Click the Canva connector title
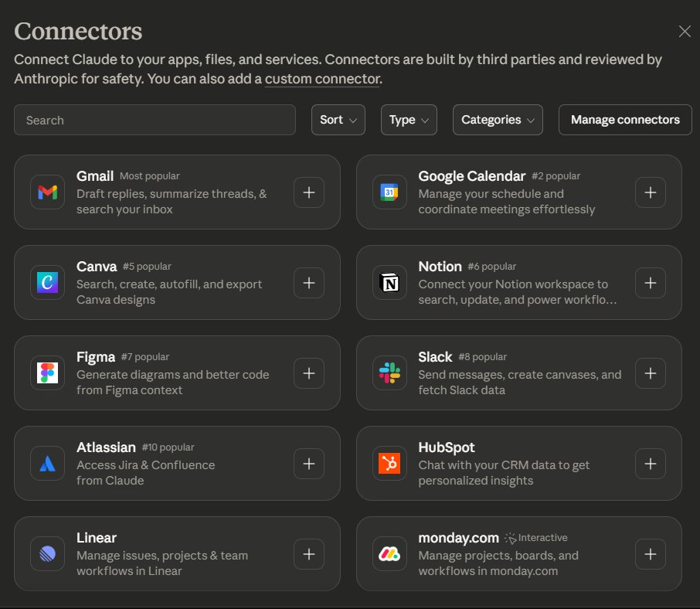This screenshot has width=700, height=609. tap(97, 267)
